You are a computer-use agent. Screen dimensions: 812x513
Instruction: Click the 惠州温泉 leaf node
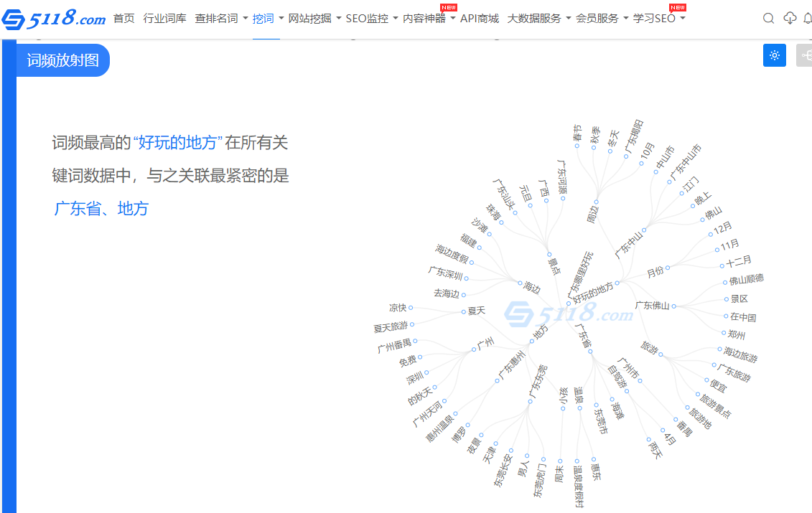(439, 428)
